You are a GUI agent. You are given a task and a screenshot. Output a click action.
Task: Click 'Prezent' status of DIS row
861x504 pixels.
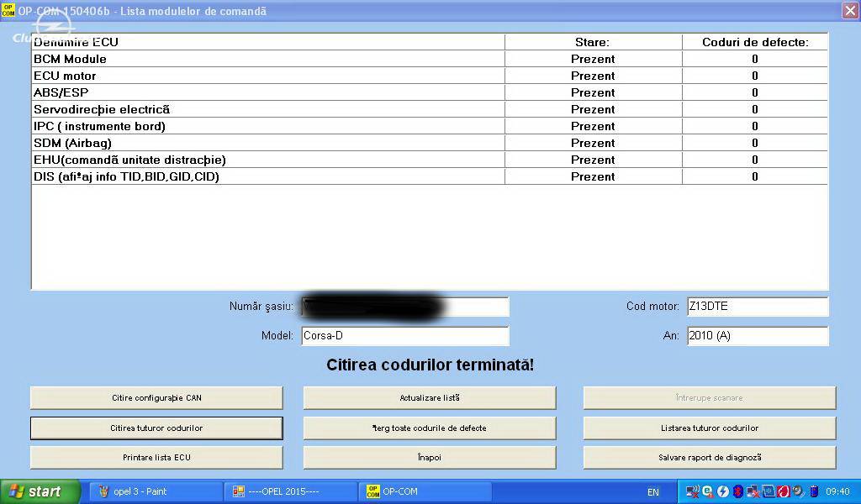click(593, 176)
